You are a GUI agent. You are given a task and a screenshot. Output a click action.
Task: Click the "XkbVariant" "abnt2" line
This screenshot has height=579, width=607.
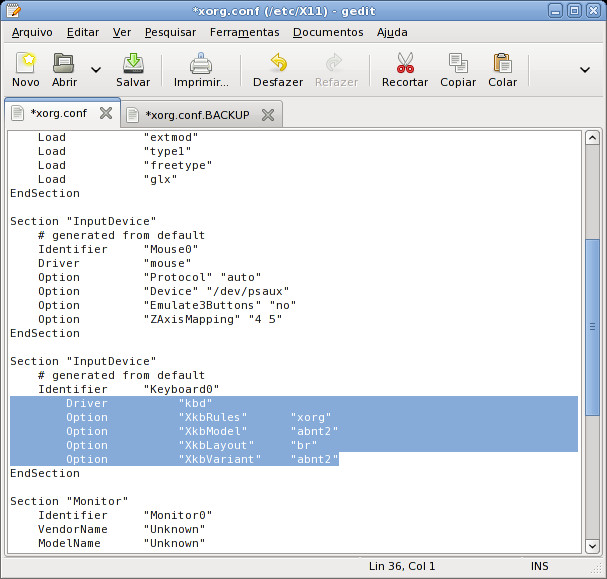[202, 459]
